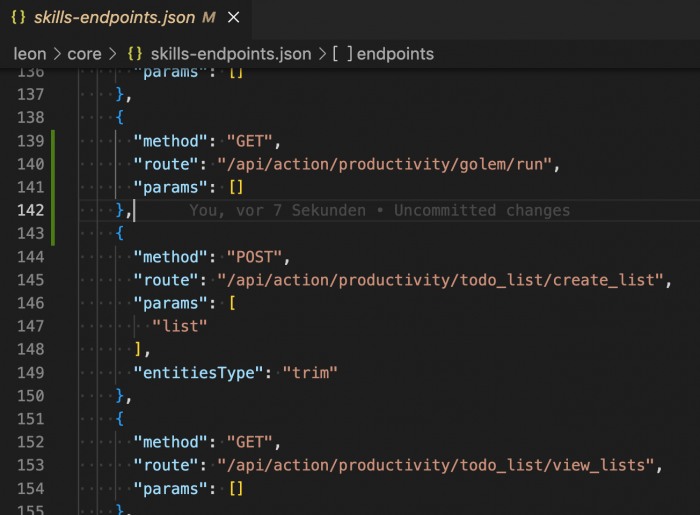Open the 'leon' breadcrumb folder
The width and height of the screenshot is (700, 515).
30,54
